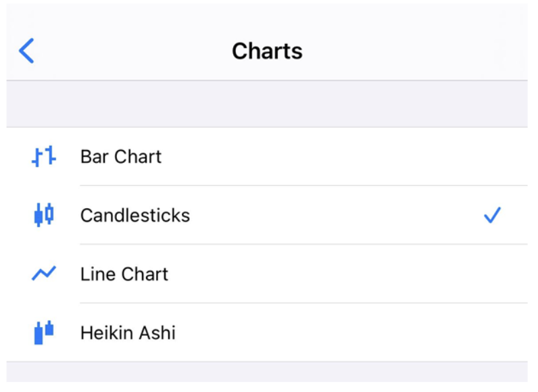Tap the blue back arrow
The width and height of the screenshot is (538, 392).
26,51
